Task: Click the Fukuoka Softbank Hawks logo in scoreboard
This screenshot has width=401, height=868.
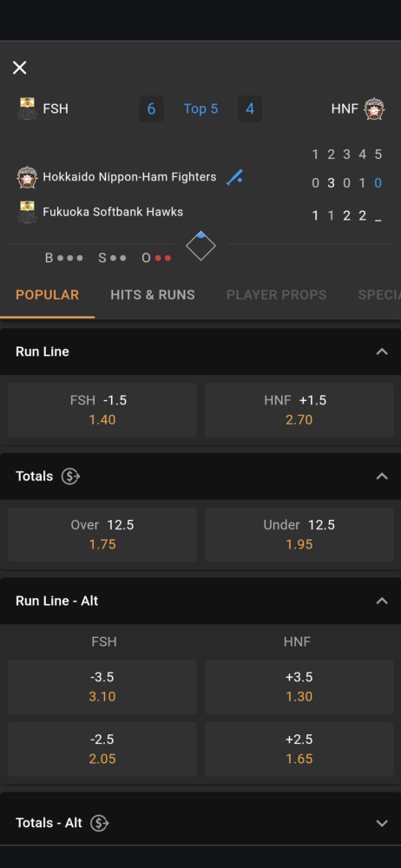Action: pos(27,212)
